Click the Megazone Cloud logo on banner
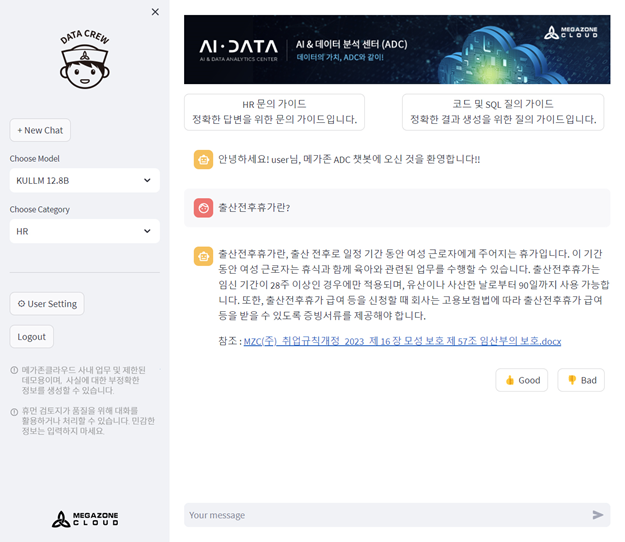Viewport: 625px width, 542px height. pos(571,33)
